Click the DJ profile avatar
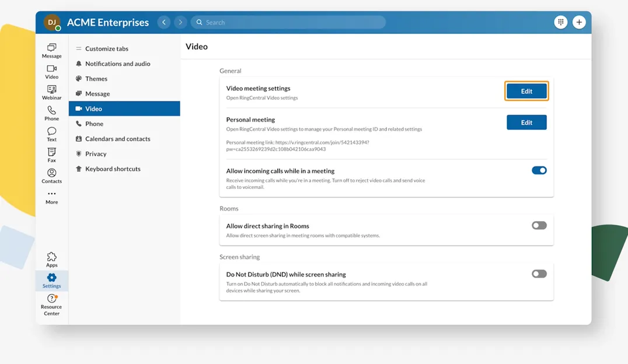 click(x=52, y=22)
